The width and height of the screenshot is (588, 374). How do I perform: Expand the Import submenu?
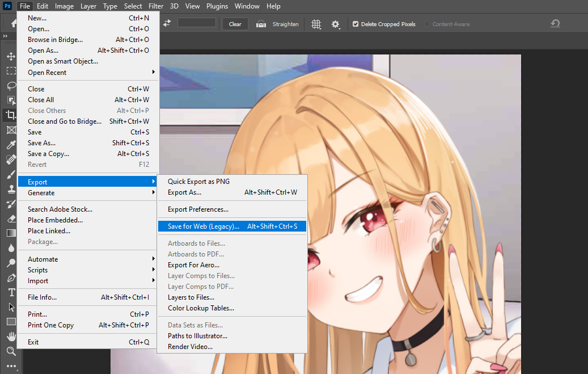pos(88,281)
